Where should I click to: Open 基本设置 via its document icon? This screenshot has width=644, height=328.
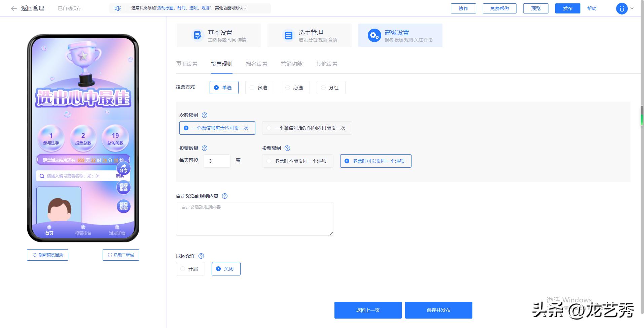[198, 35]
